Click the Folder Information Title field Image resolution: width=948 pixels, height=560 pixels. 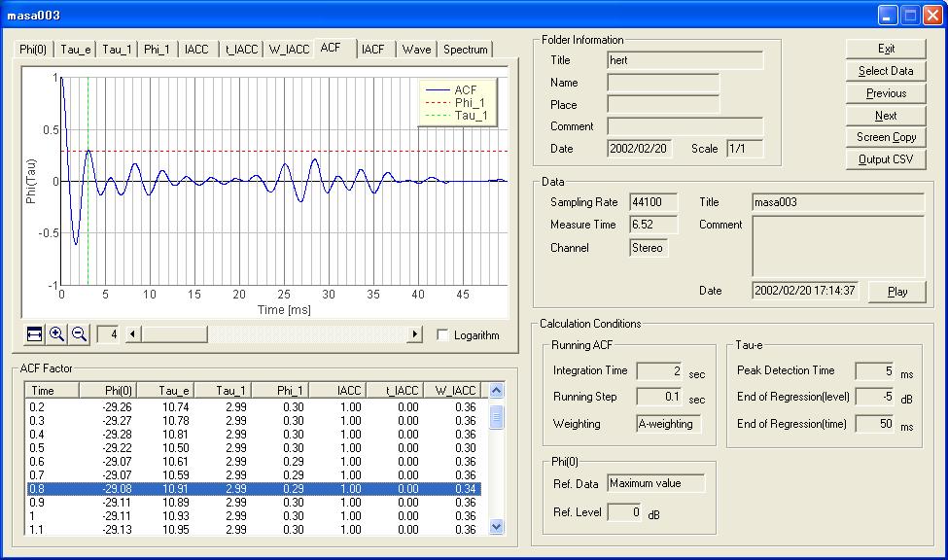point(685,60)
